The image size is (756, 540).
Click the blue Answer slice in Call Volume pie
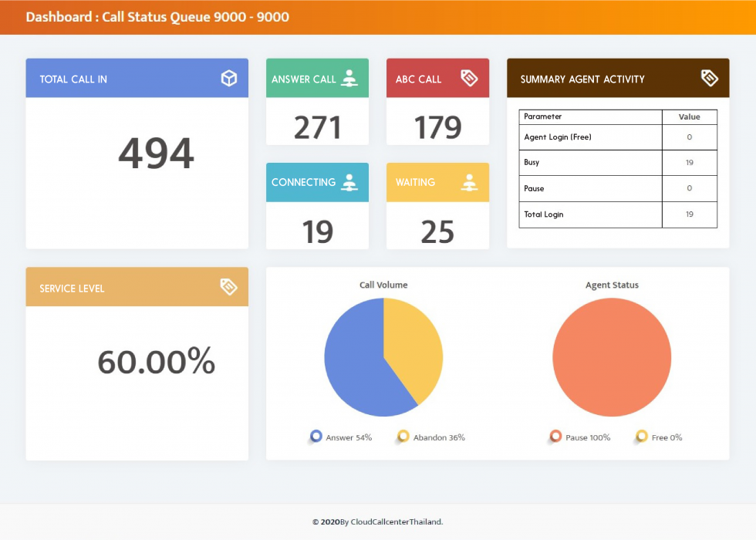pos(355,363)
